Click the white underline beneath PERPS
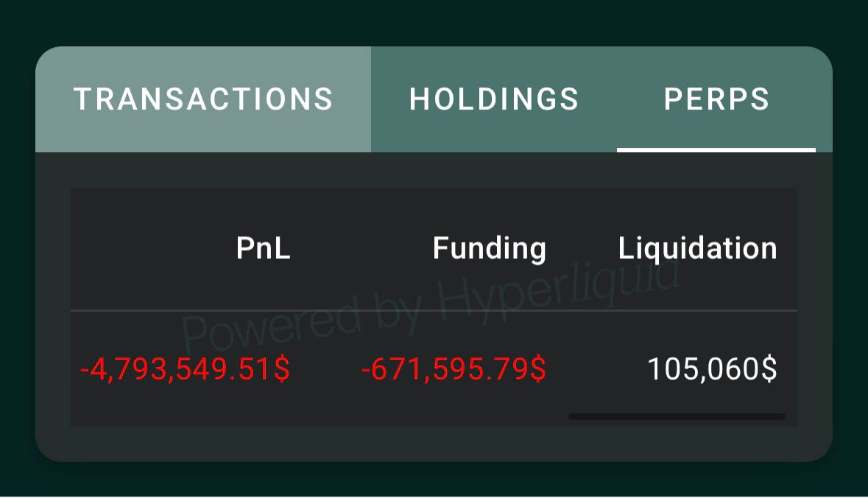Screen dimensions: 868x498 [x=716, y=150]
